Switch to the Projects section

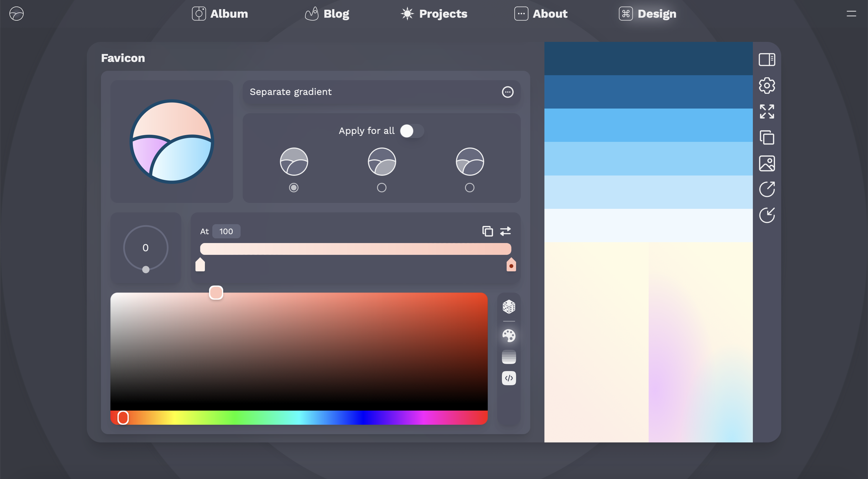coord(434,14)
